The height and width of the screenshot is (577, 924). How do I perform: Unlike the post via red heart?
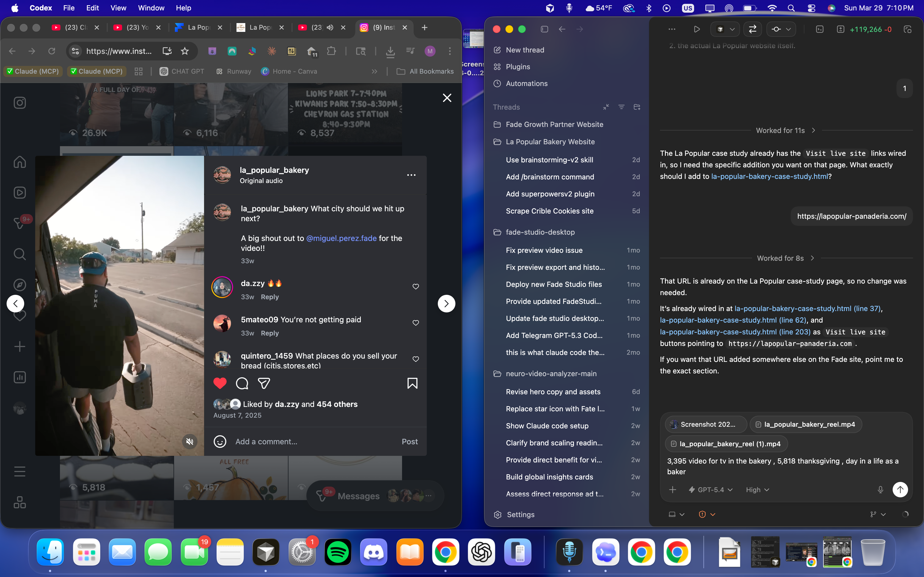click(220, 383)
